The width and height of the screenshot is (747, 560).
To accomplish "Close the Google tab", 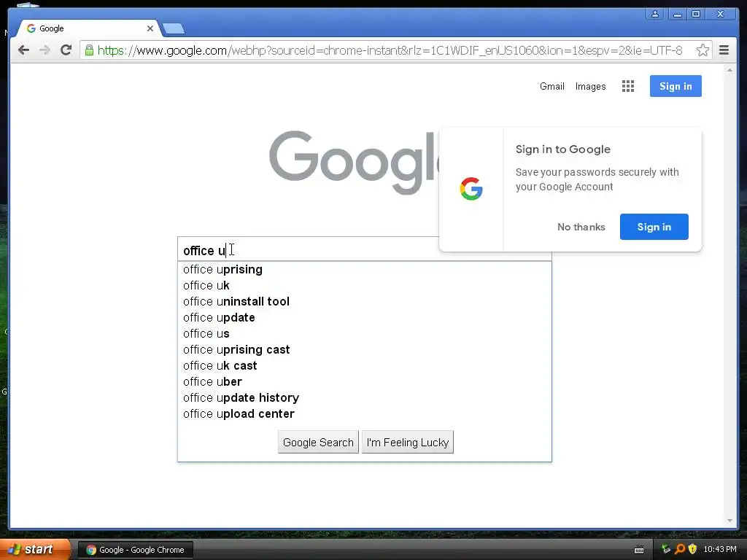I will click(150, 28).
